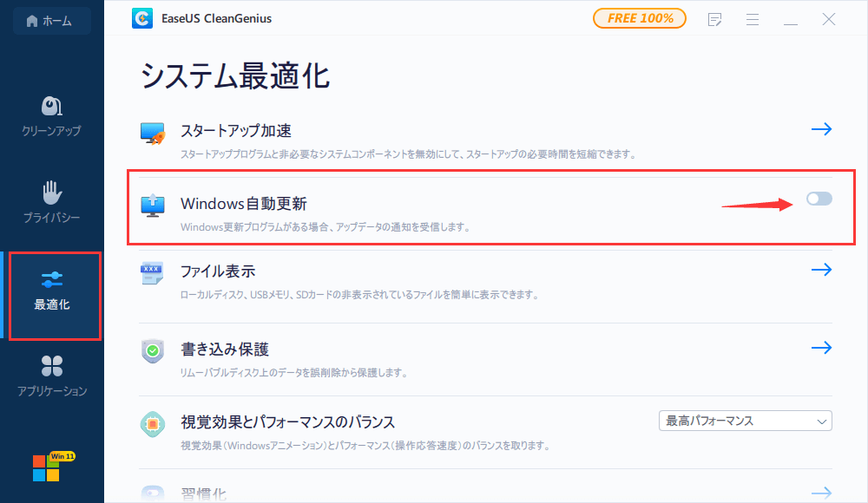This screenshot has width=868, height=503.
Task: Enable the Windows自動更新 toggle switch
Action: [818, 199]
